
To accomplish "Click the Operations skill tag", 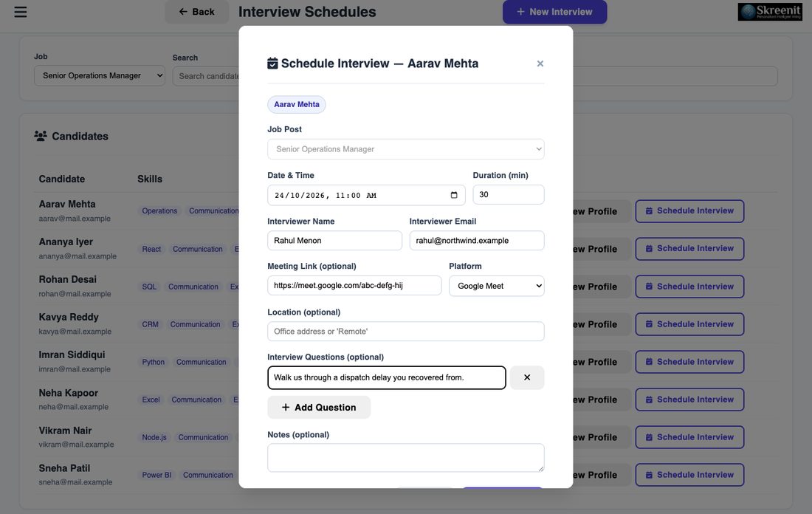I will click(x=159, y=211).
